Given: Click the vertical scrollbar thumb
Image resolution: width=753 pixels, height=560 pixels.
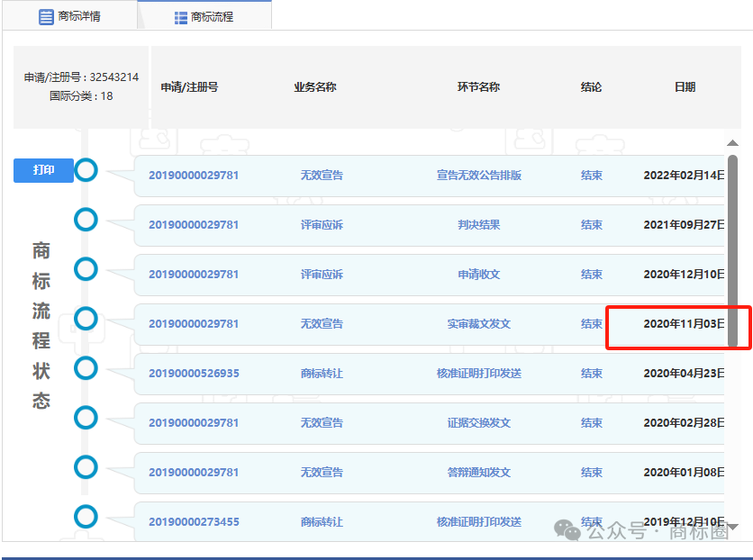Looking at the screenshot, I should 732,250.
